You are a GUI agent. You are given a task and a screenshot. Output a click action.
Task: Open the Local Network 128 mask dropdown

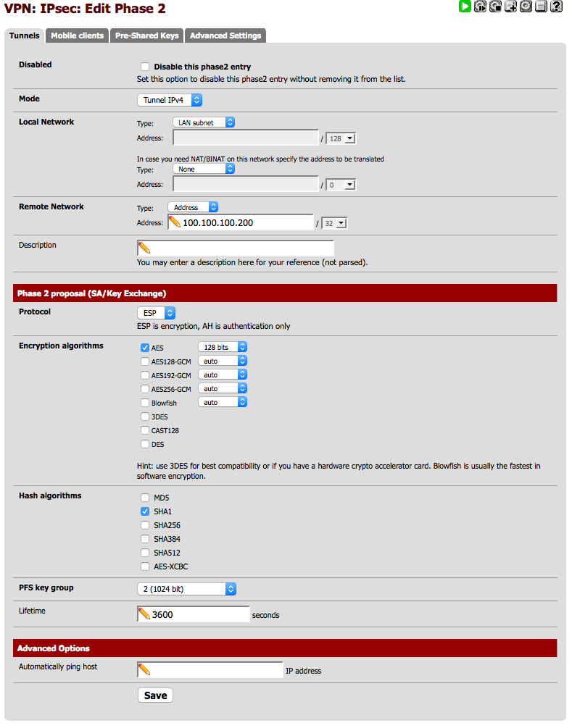pos(341,138)
